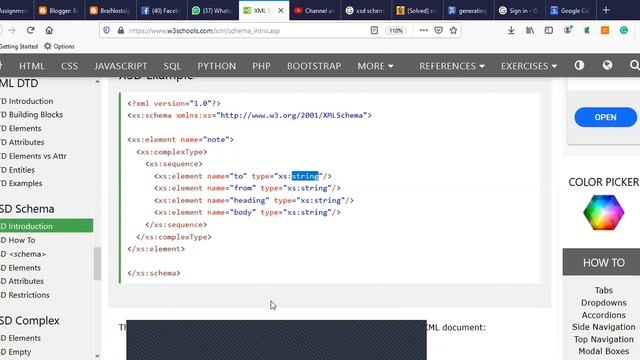Click the orange extension icon in toolbar
This screenshot has height=360, width=640.
coord(605,30)
